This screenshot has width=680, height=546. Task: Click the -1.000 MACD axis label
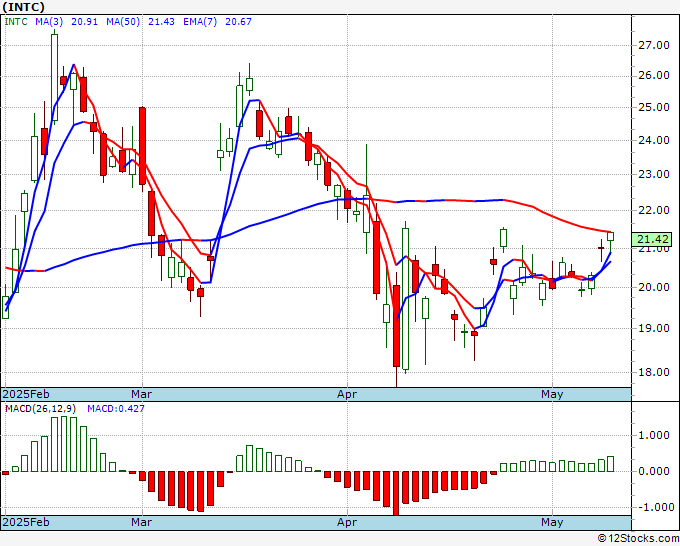point(655,507)
